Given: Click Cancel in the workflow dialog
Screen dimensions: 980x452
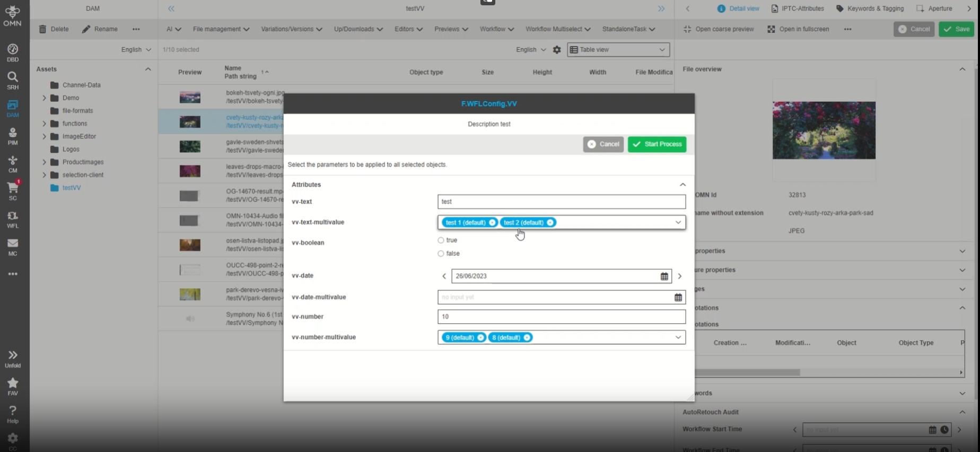Looking at the screenshot, I should (603, 144).
